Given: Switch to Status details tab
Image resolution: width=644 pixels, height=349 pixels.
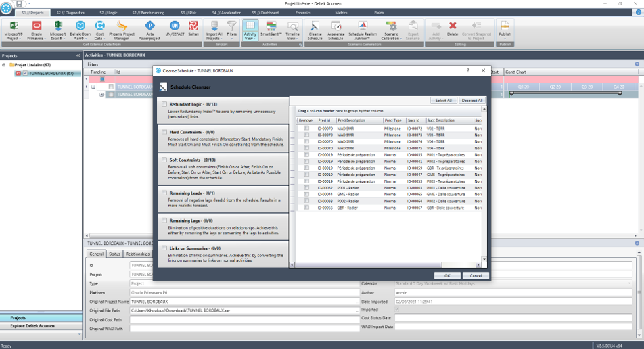Looking at the screenshot, I should tap(114, 254).
